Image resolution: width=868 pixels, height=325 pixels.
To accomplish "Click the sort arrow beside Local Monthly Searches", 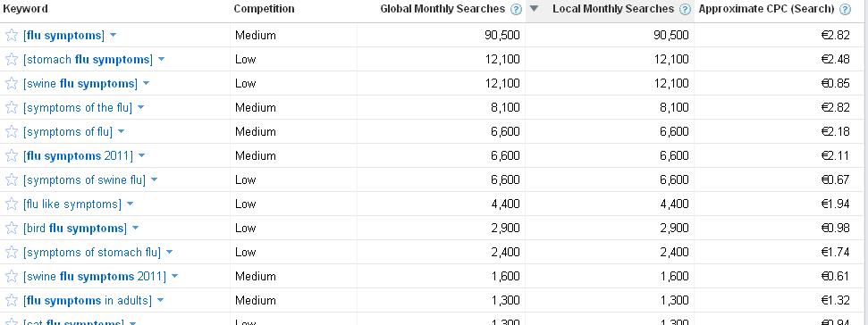I will [534, 8].
